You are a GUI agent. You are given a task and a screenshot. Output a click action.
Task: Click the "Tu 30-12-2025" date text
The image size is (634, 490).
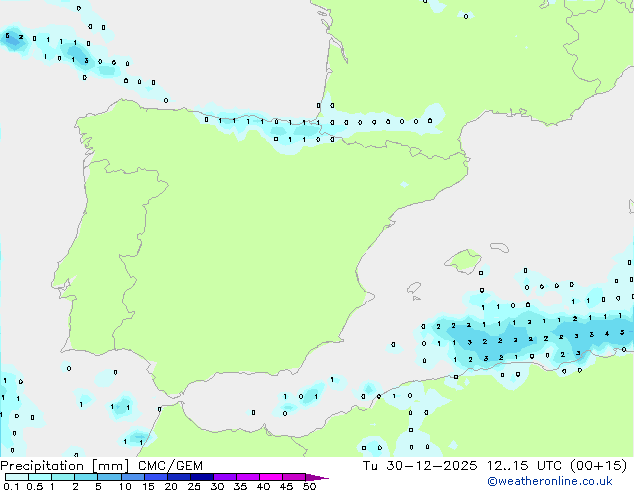click(420, 466)
